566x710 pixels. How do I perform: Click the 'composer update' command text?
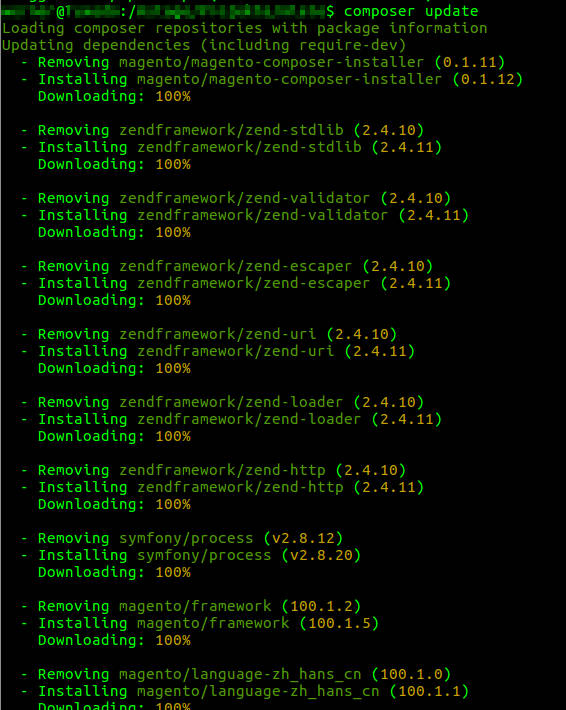(411, 11)
